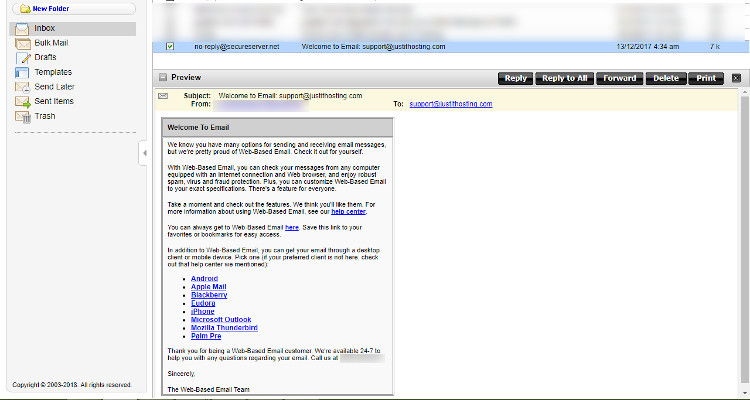Open the Drafts pencil icon
Viewport: 750px width, 400px height.
(x=23, y=58)
